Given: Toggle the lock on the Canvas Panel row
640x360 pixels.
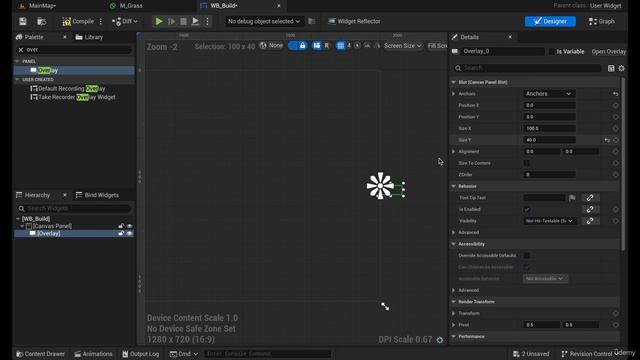Looking at the screenshot, I should click(121, 226).
